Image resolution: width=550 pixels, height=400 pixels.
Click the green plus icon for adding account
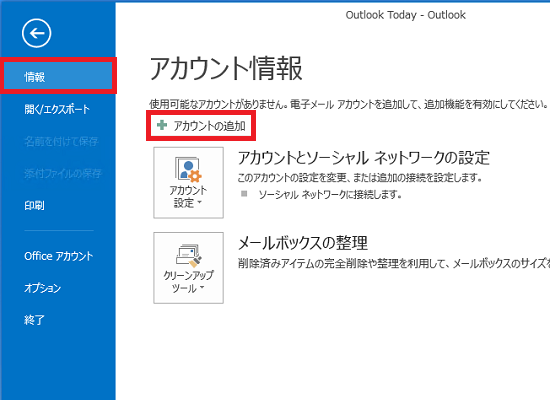162,125
